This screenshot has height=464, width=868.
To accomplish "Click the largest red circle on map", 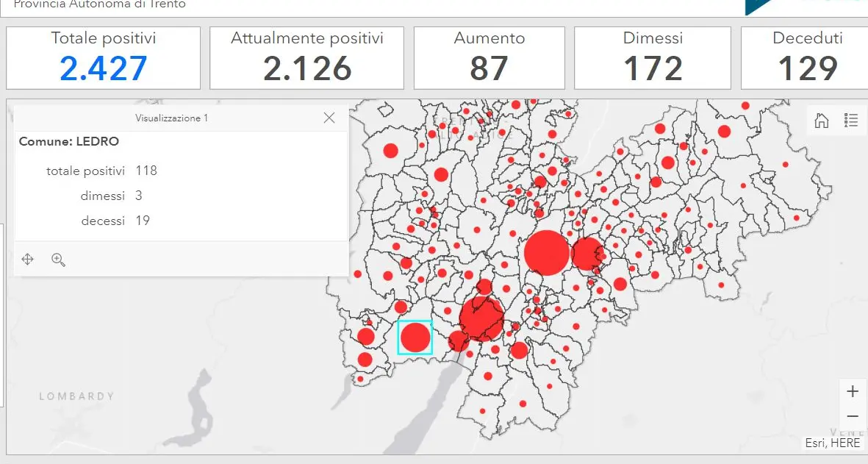I will pyautogui.click(x=546, y=252).
